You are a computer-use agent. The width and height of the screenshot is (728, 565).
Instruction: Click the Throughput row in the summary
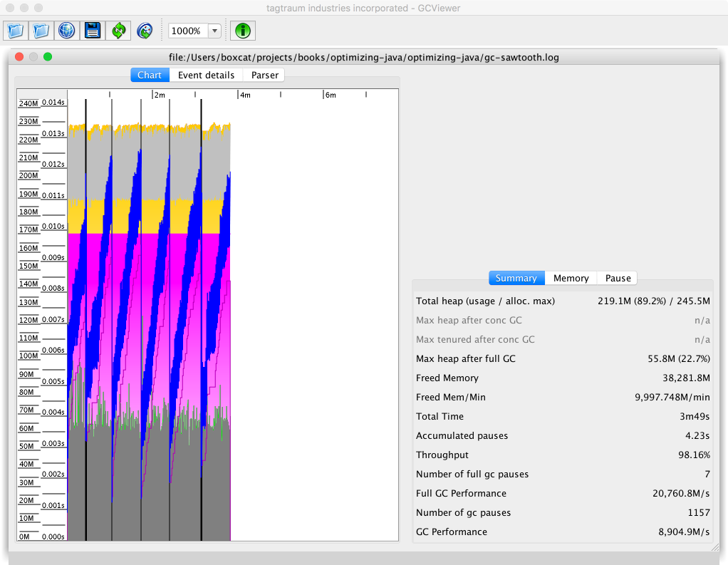click(563, 455)
